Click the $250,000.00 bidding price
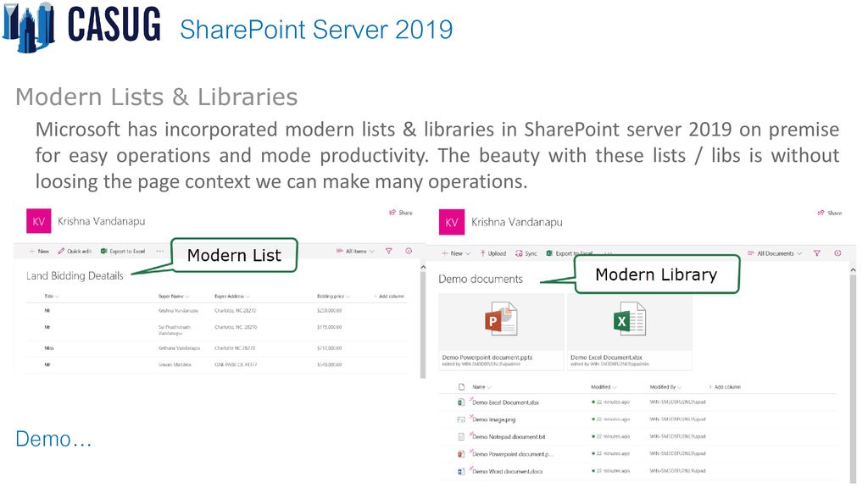 point(330,311)
